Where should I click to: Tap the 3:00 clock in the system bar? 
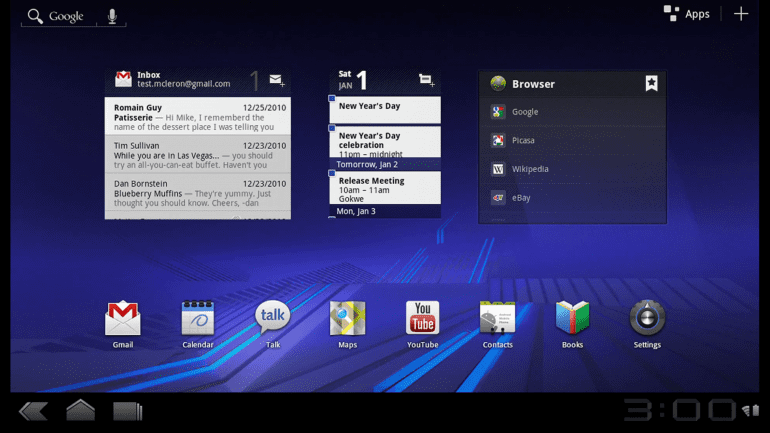pos(680,410)
